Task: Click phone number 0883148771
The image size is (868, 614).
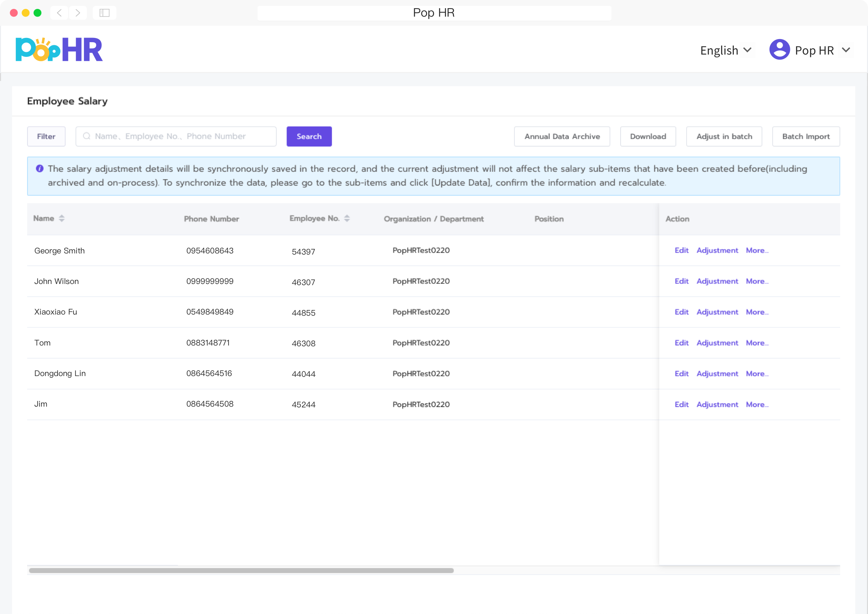Action: (x=208, y=343)
